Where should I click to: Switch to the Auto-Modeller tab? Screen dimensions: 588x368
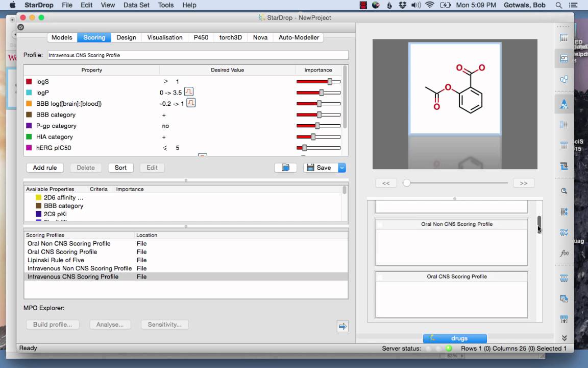299,37
